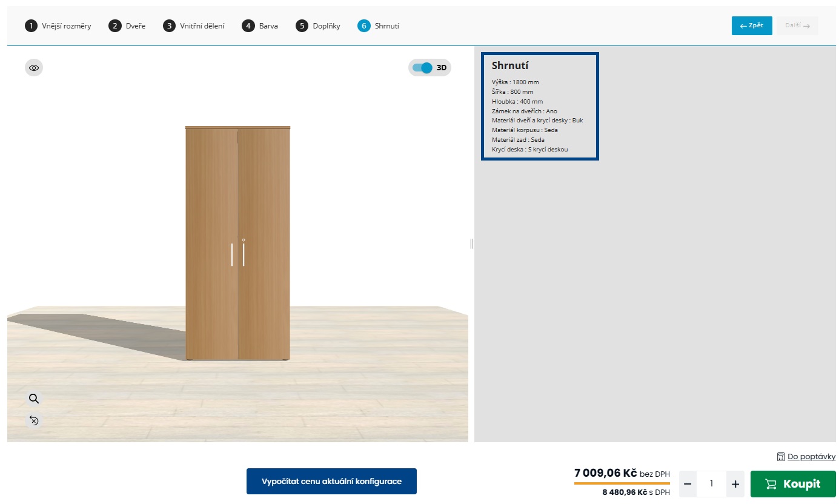
Task: Click the panel splitter handle
Action: (471, 244)
